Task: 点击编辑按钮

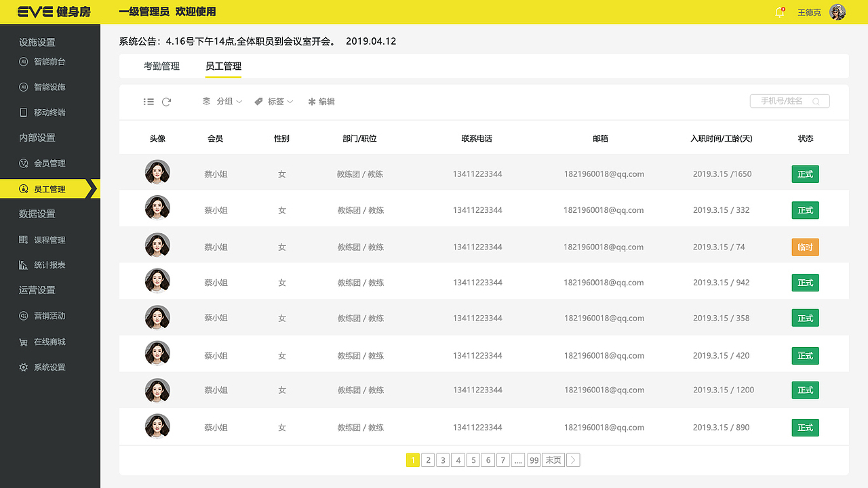Action: (x=321, y=101)
